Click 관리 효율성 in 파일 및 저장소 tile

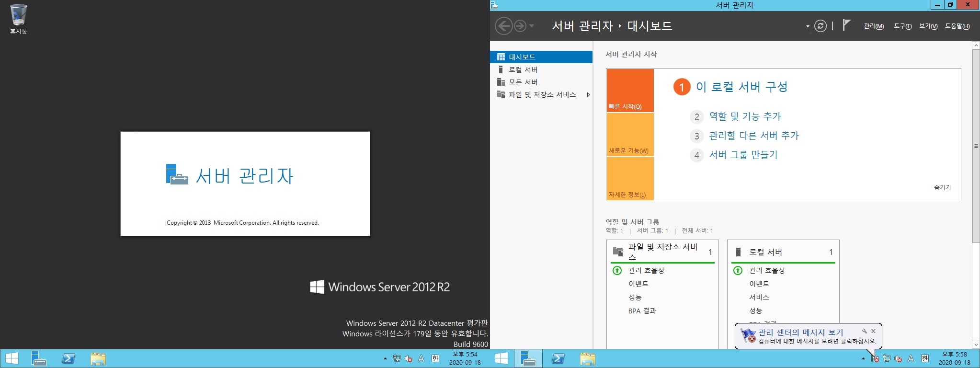pyautogui.click(x=646, y=271)
